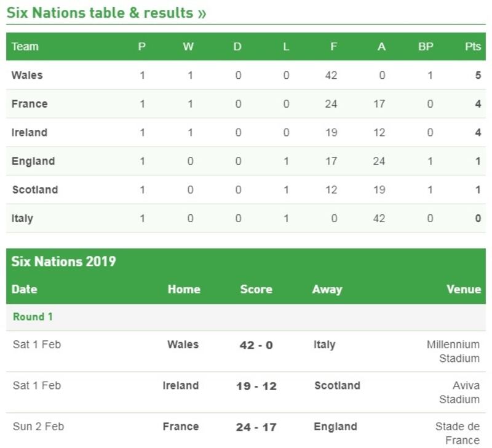Screen dimensions: 492x448
Task: Open the 42 - 0 match score
Action: click(256, 345)
